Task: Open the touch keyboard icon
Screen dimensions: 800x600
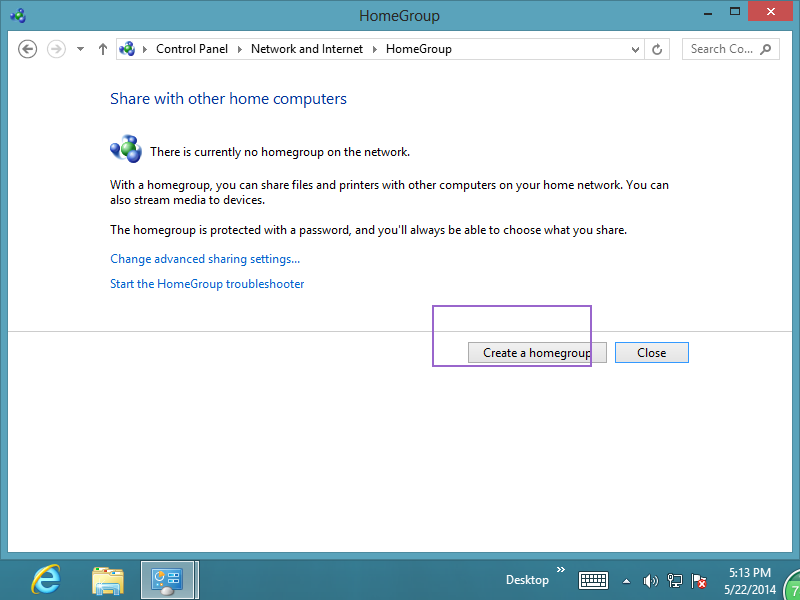Action: (593, 580)
